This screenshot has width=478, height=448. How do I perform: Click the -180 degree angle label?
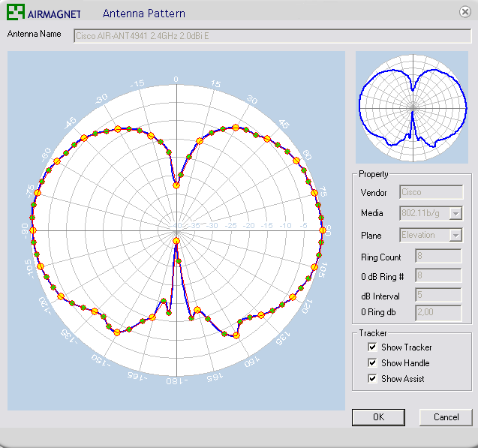177,381
